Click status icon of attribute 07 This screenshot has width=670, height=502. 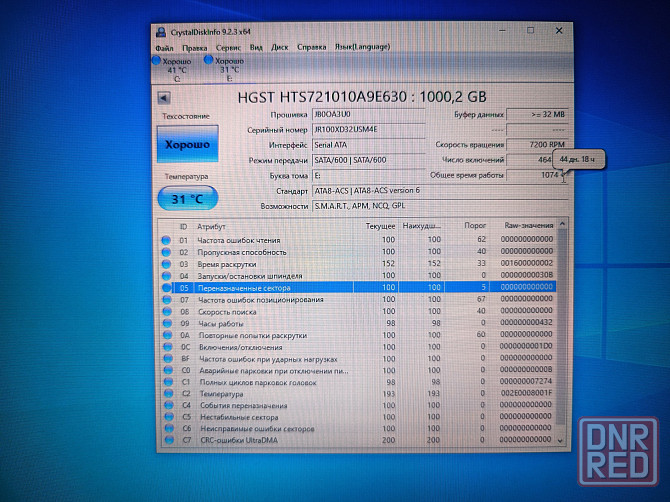tap(167, 300)
